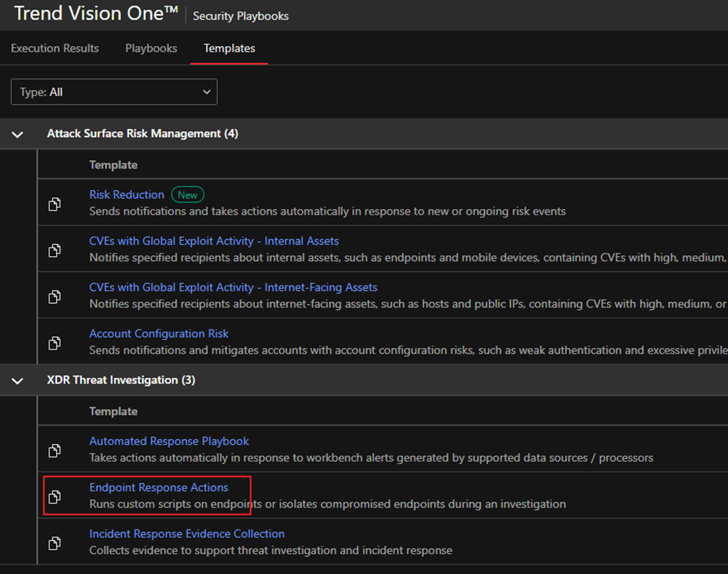
Task: Open the Endpoint Response Actions template
Action: (158, 487)
